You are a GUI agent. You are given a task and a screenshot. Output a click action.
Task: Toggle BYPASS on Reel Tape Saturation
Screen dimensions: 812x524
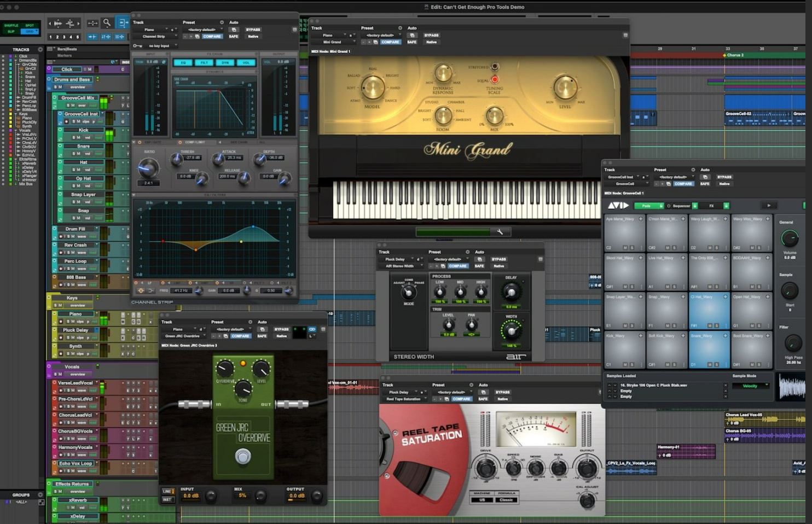502,392
